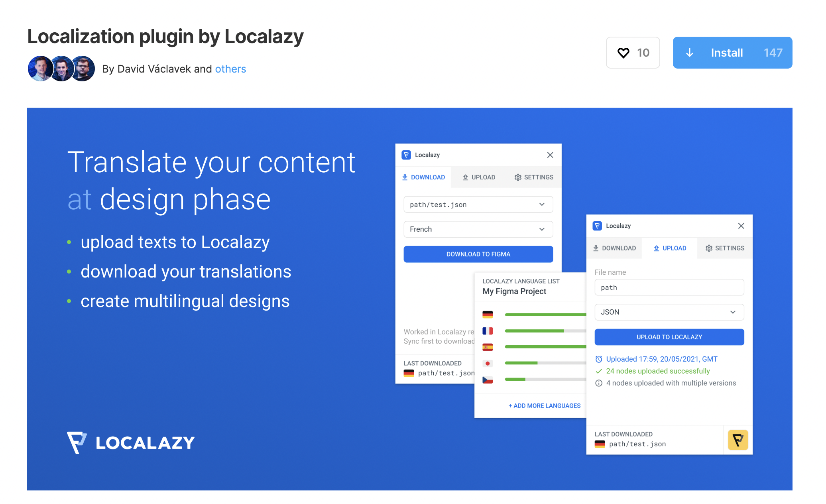Click the Spanish translation progress bar
Screen dimensions: 826x504
(545, 347)
